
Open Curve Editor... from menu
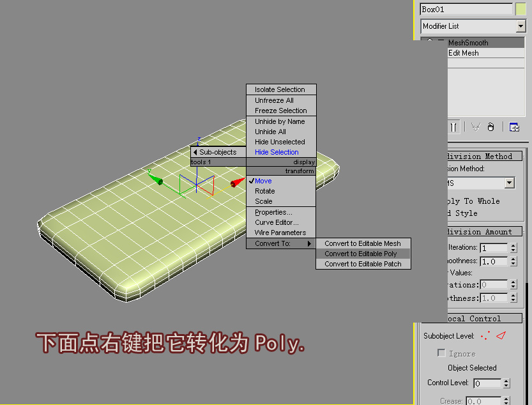tap(281, 222)
